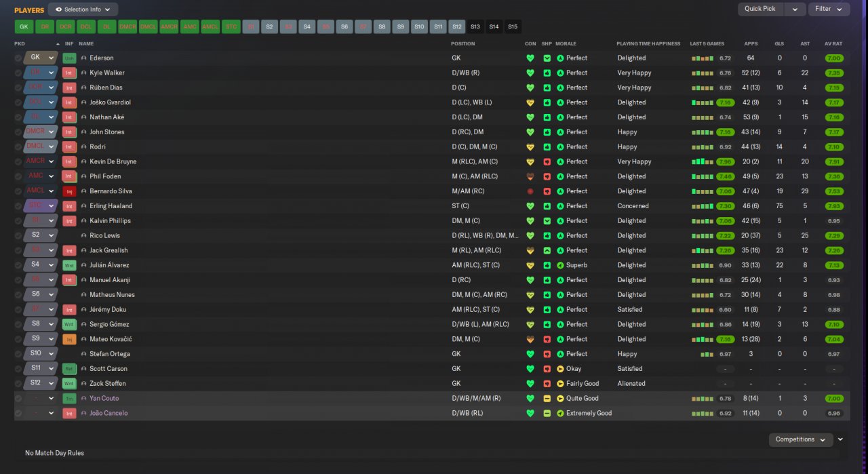This screenshot has height=474, width=868.
Task: Click Ederson's Unh info badge
Action: 69,58
